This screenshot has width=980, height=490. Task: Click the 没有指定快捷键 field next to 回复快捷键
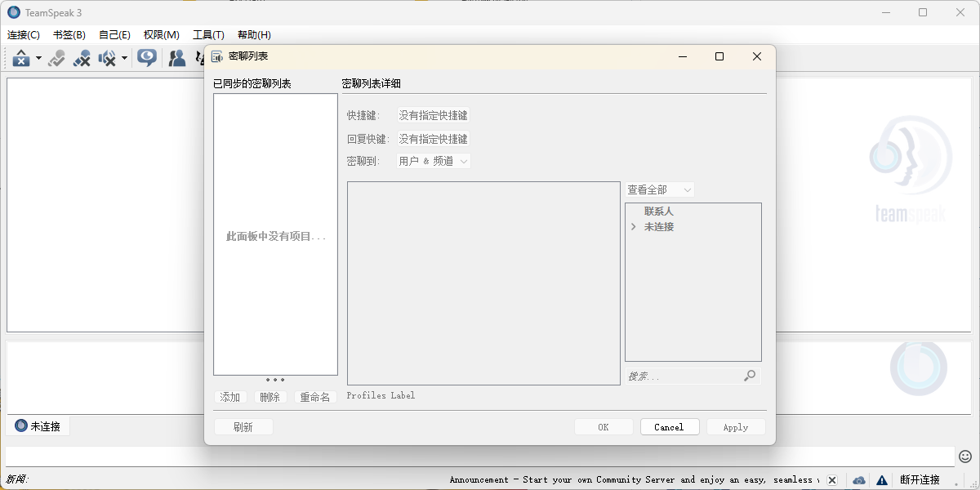pos(433,139)
